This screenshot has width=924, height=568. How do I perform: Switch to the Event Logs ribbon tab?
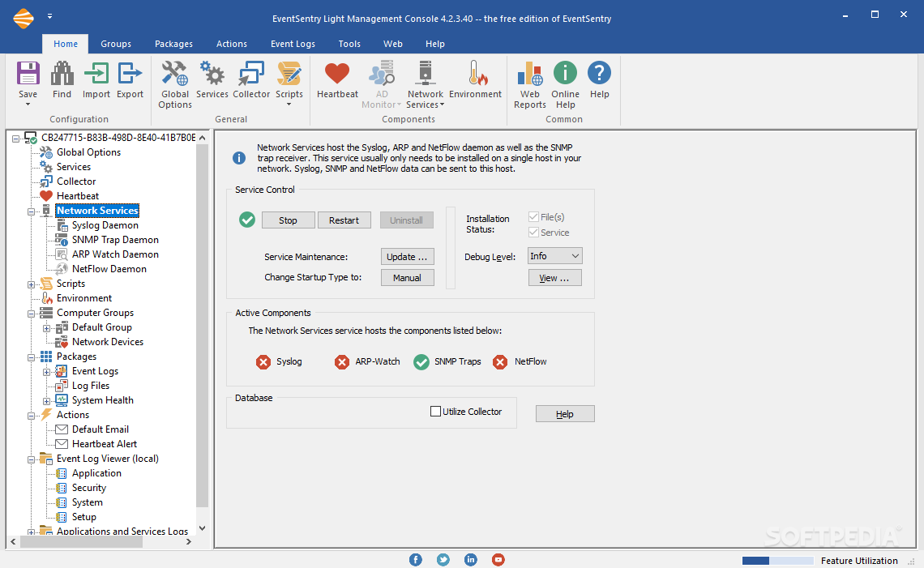(293, 44)
